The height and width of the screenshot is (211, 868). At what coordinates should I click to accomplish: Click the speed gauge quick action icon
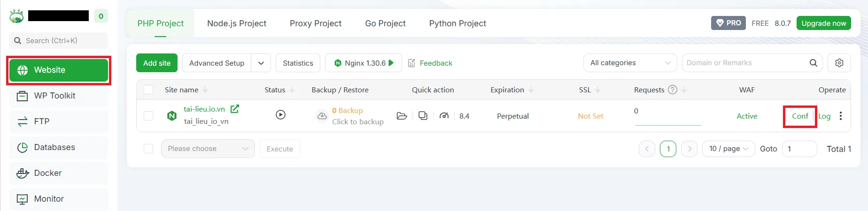pos(444,115)
